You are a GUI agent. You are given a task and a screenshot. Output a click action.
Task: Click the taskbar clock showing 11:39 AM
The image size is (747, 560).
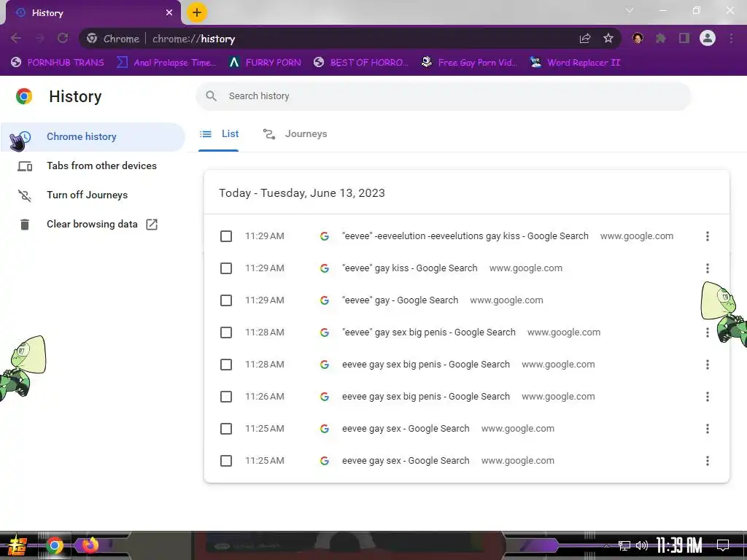point(679,545)
